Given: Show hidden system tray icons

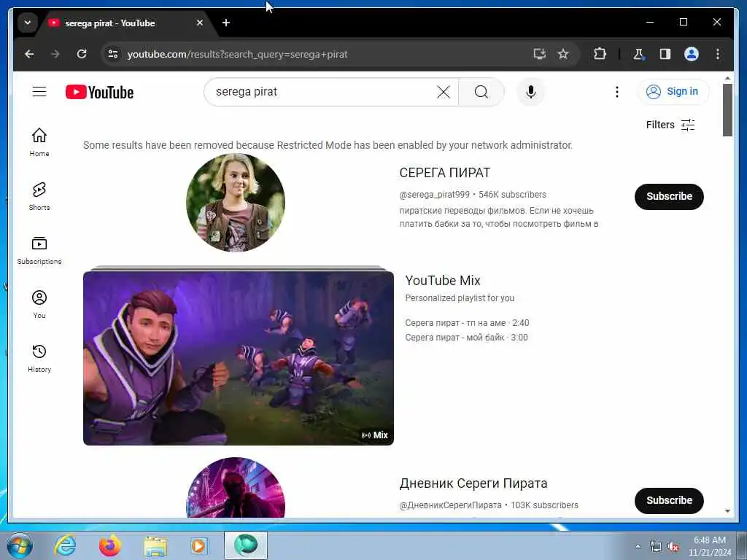Looking at the screenshot, I should pyautogui.click(x=638, y=547).
